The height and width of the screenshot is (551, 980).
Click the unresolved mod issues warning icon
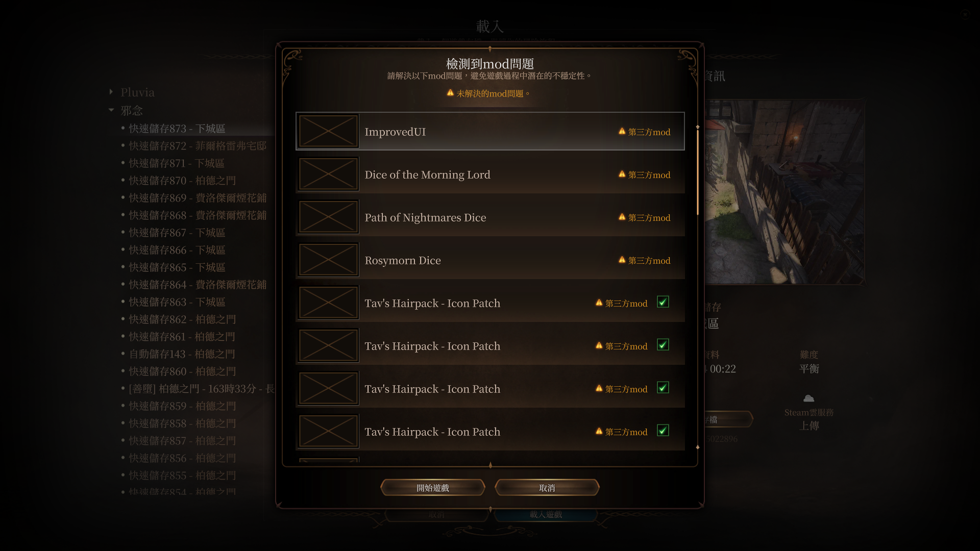(x=450, y=93)
